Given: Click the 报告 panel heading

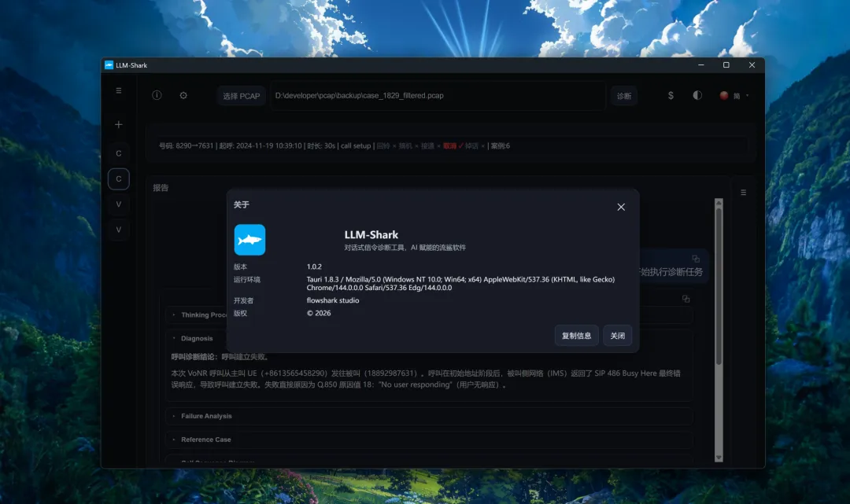Looking at the screenshot, I should point(161,187).
